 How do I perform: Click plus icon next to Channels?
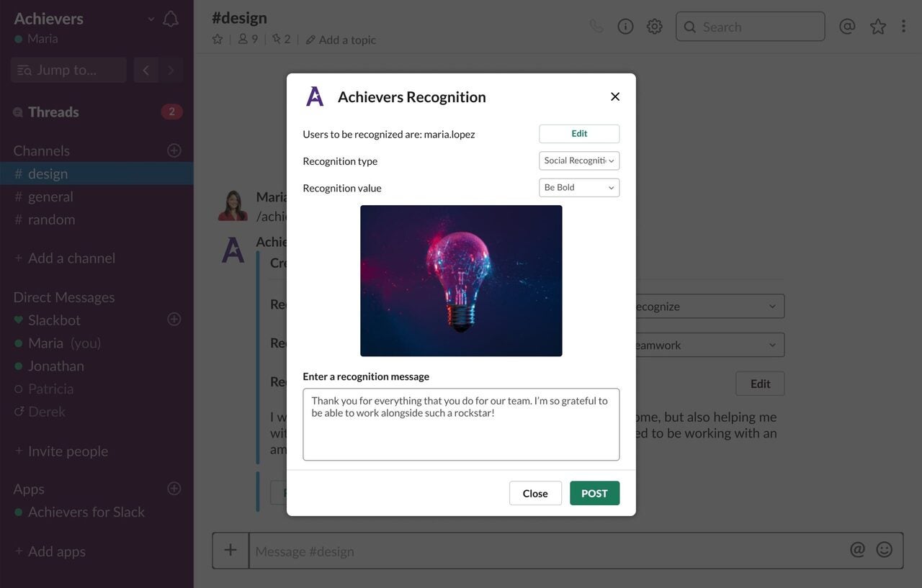point(174,150)
